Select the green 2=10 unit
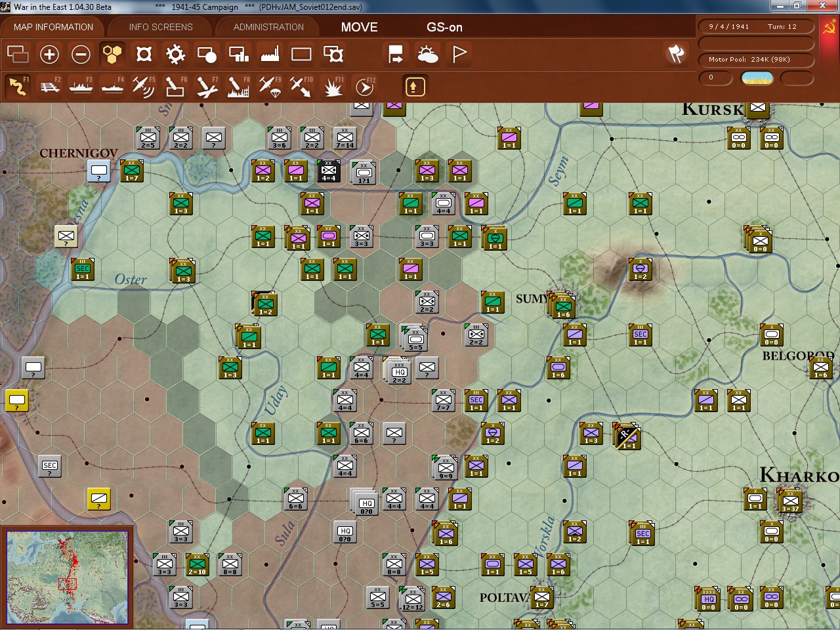840x630 pixels. coord(197,565)
